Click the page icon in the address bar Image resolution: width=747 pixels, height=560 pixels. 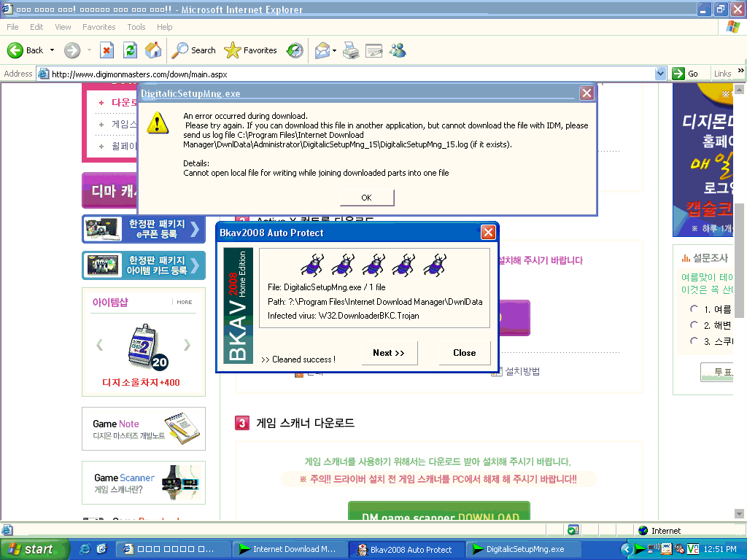click(x=43, y=74)
